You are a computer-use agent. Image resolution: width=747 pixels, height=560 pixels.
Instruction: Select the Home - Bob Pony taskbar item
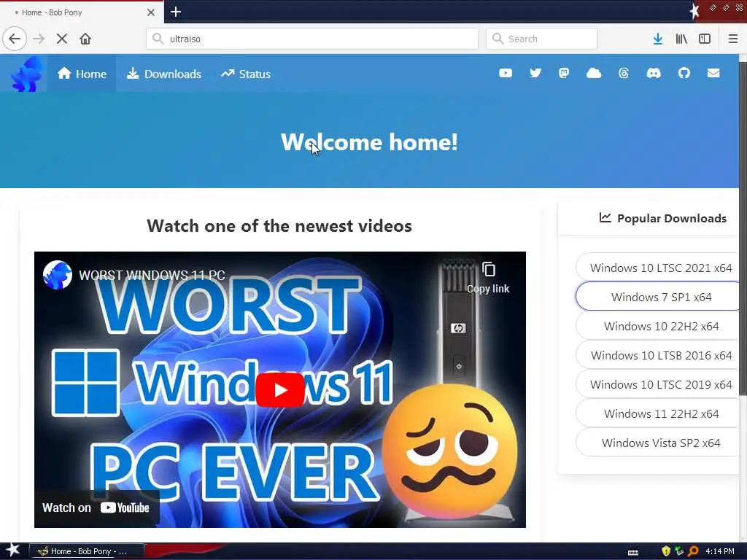tap(87, 551)
